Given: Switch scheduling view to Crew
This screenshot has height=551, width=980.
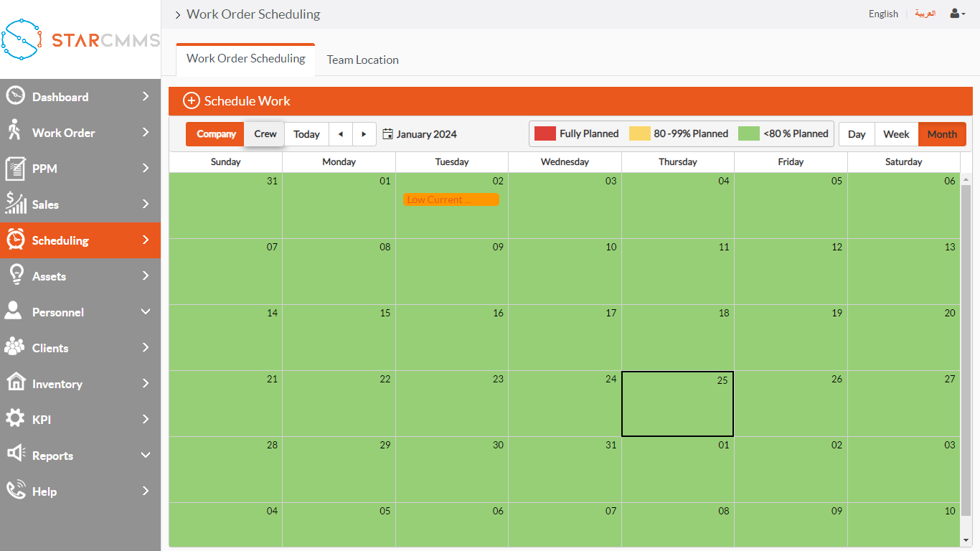Looking at the screenshot, I should [x=265, y=134].
